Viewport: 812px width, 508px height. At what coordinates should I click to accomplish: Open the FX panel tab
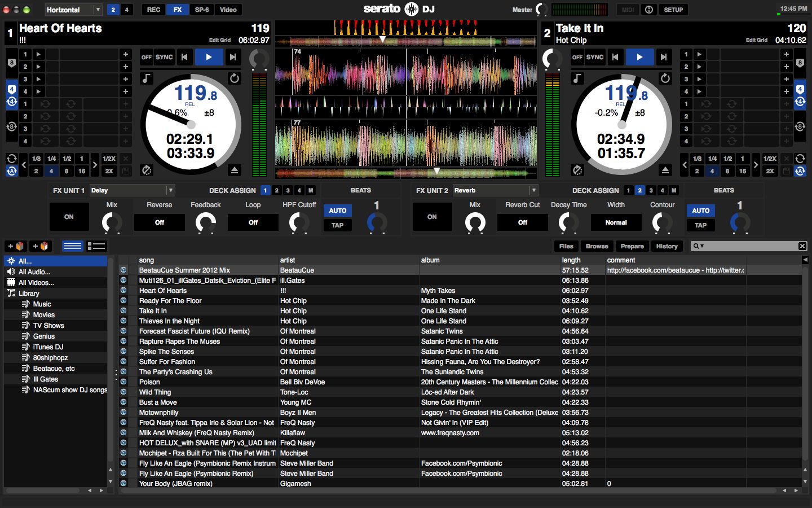point(178,10)
